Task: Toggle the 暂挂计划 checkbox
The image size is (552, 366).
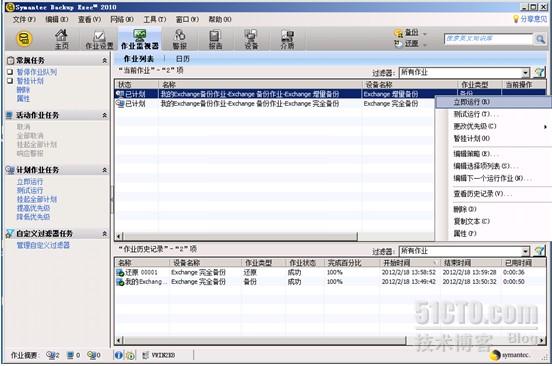Action: [10, 81]
